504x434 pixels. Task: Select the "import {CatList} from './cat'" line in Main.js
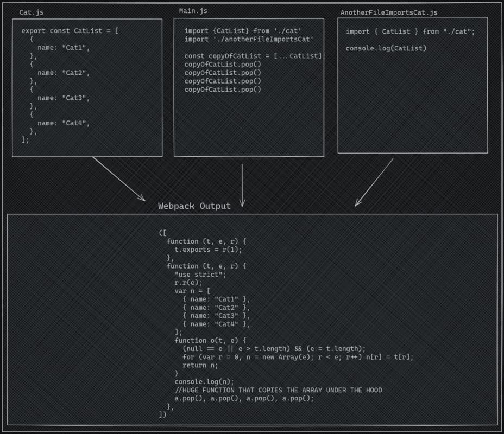243,31
